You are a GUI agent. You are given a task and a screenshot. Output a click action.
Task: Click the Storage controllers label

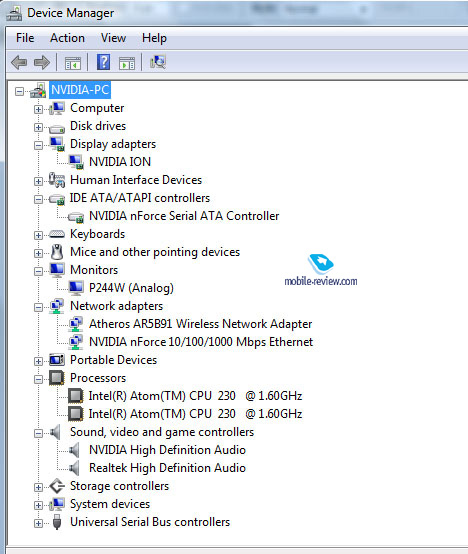coord(119,486)
